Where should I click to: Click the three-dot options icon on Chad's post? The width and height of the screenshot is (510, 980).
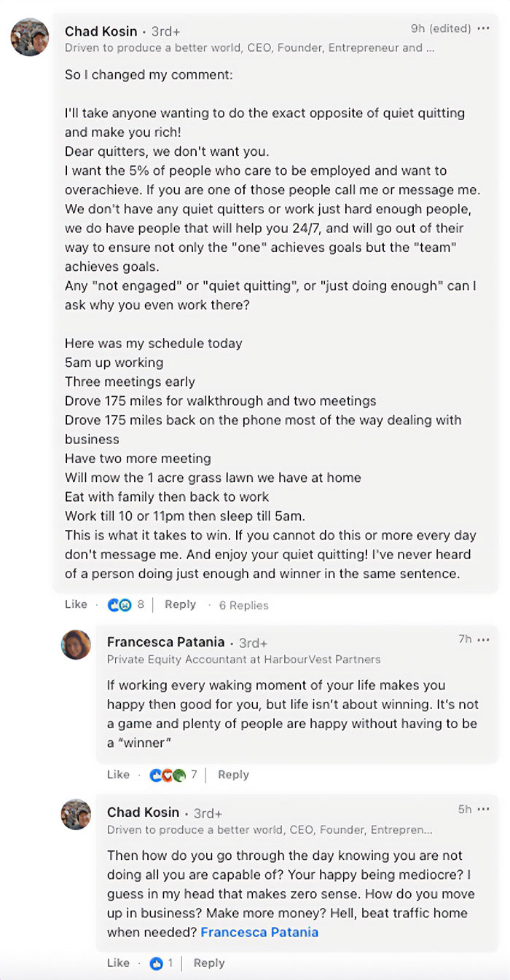(x=482, y=28)
